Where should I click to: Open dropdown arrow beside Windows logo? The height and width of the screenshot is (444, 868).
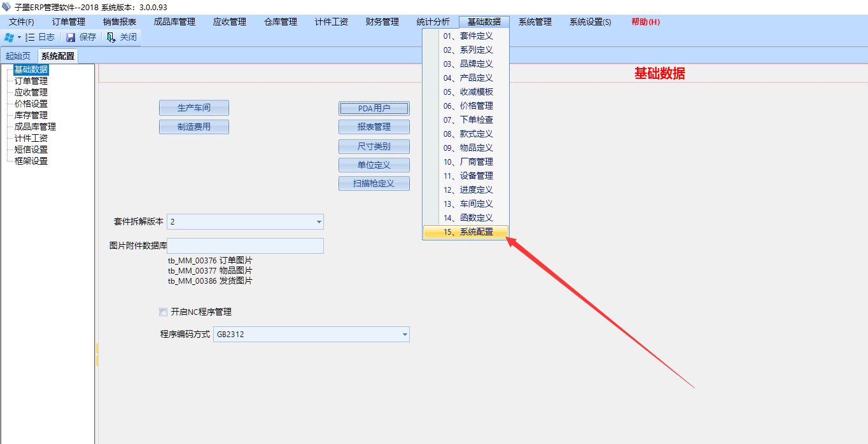coord(20,38)
